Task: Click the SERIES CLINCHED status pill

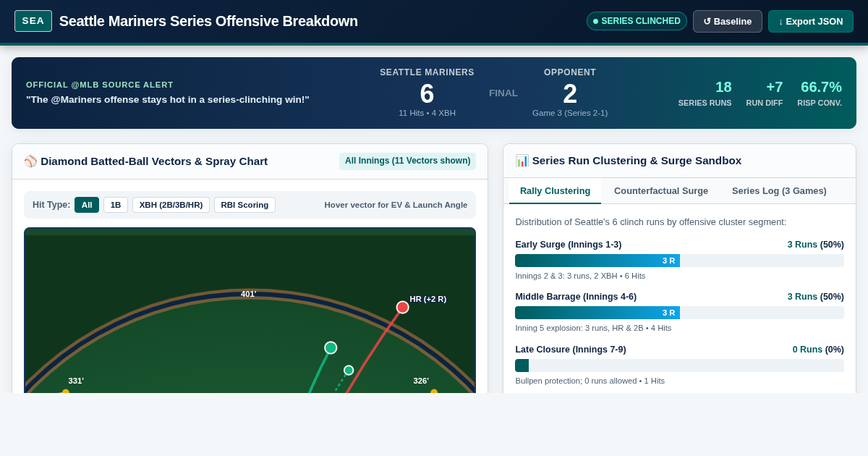Action: (x=637, y=21)
